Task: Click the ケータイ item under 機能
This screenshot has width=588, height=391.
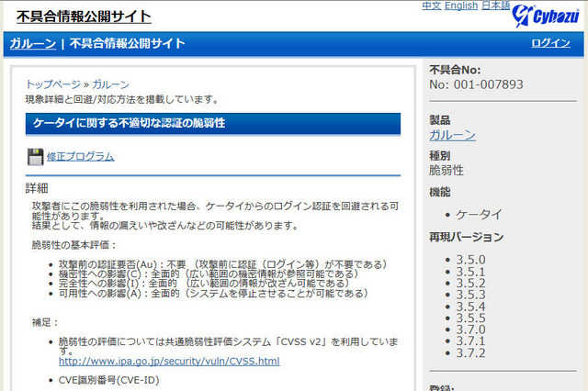Action: pyautogui.click(x=479, y=215)
